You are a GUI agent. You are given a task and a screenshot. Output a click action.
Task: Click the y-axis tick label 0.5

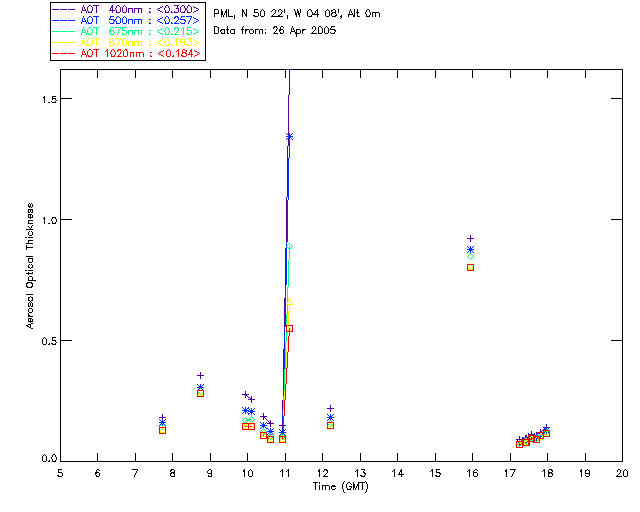[x=49, y=341]
